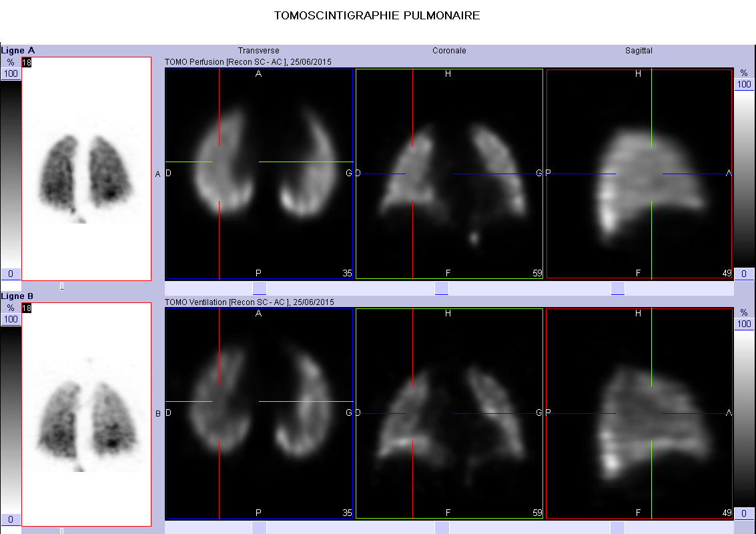Click the Ligne A lower threshold value 0

click(11, 274)
